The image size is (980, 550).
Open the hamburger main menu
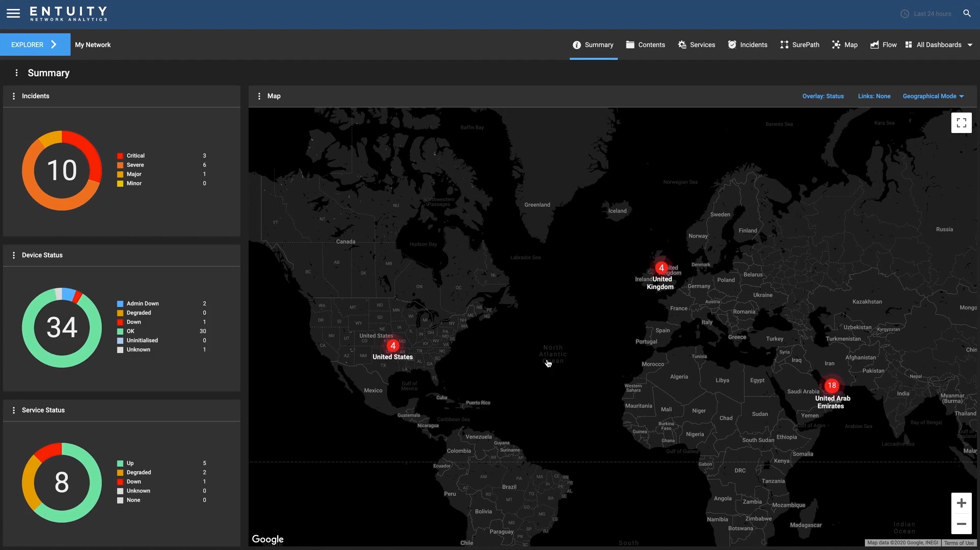[x=13, y=13]
